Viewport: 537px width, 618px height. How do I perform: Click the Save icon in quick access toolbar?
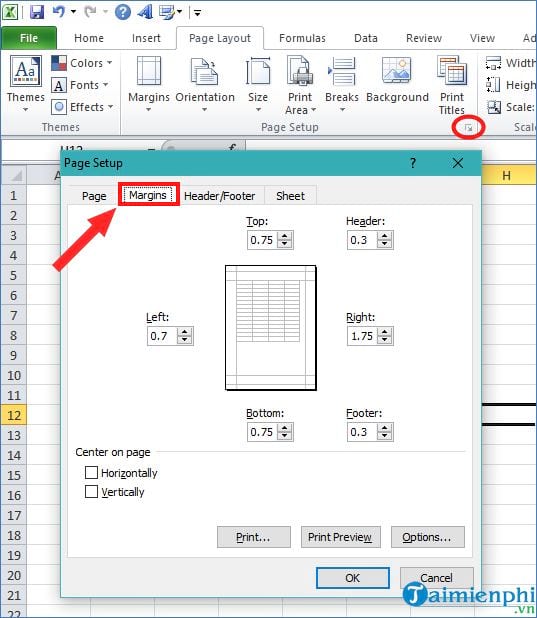point(37,12)
